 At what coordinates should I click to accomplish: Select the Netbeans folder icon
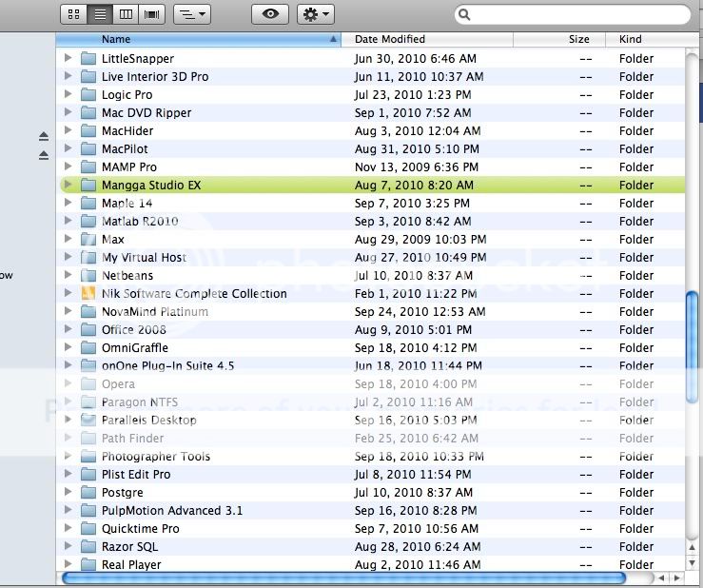[88, 275]
